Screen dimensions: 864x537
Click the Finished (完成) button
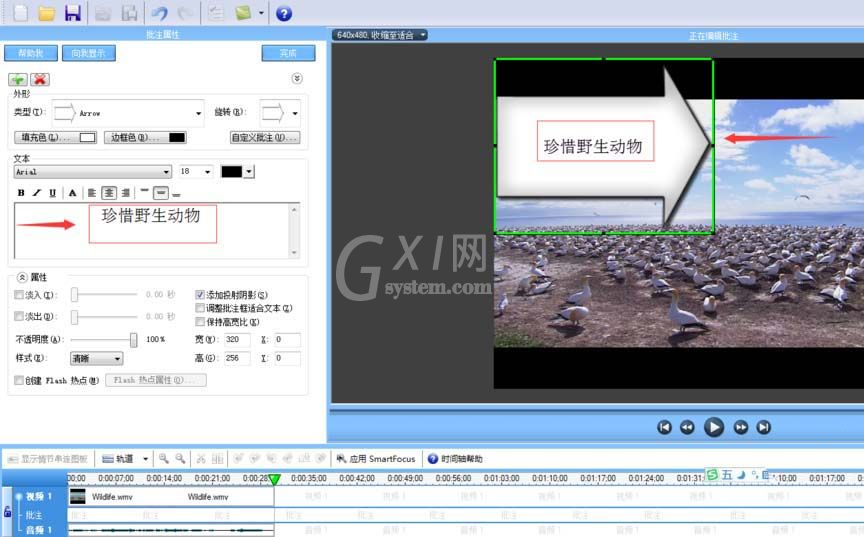click(x=289, y=53)
